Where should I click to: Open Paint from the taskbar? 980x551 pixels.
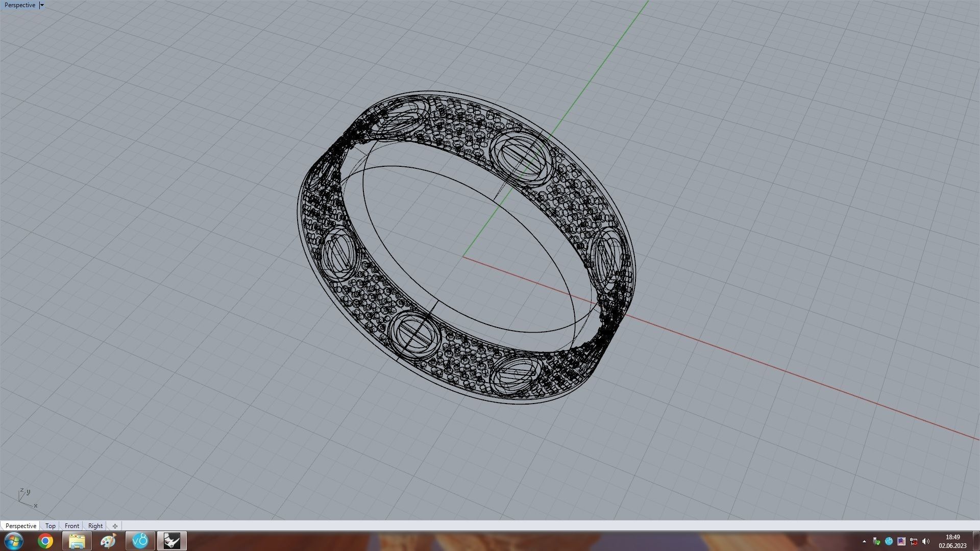click(x=108, y=541)
